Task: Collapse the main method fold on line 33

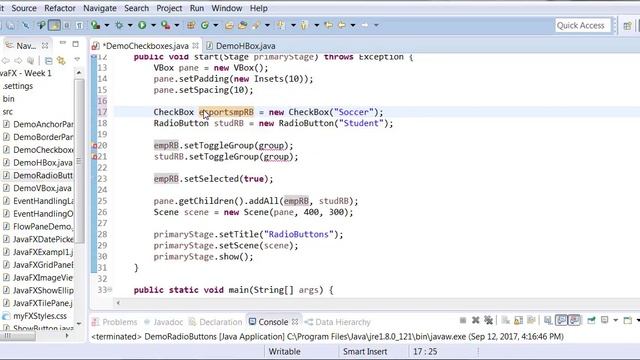Action: pyautogui.click(x=109, y=290)
